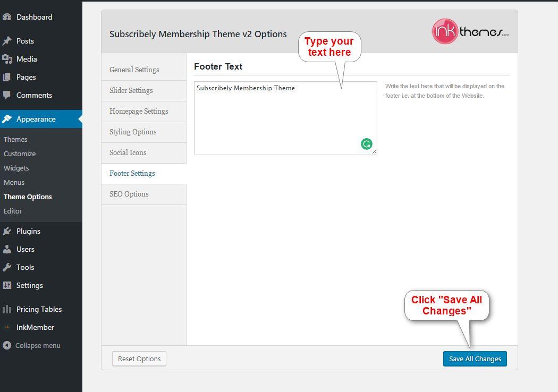The height and width of the screenshot is (392, 558).
Task: Click the Save All Changes button
Action: point(475,359)
